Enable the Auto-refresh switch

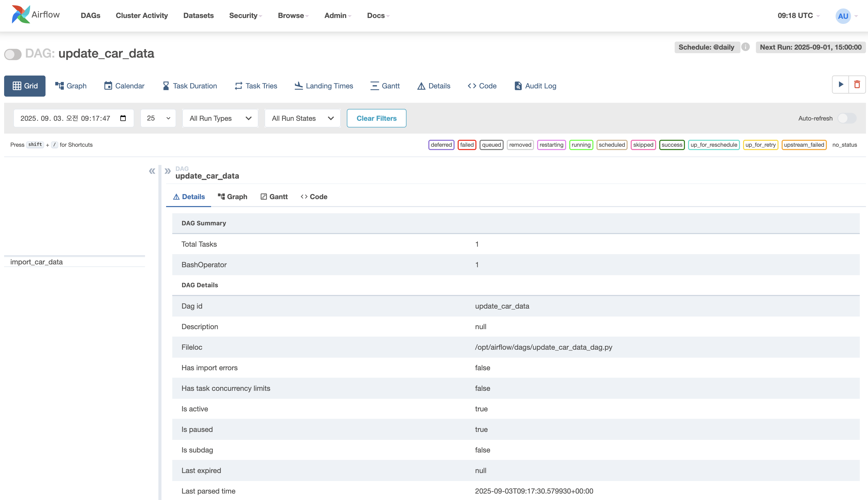coord(847,118)
